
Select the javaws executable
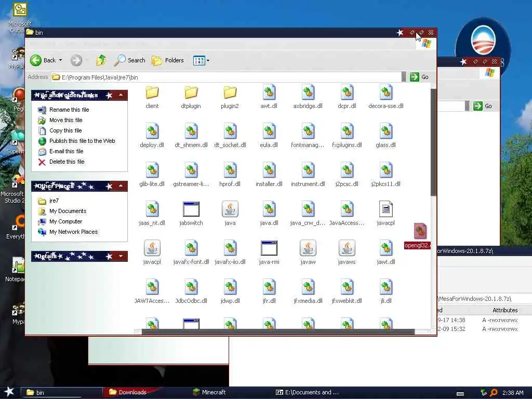pyautogui.click(x=347, y=253)
